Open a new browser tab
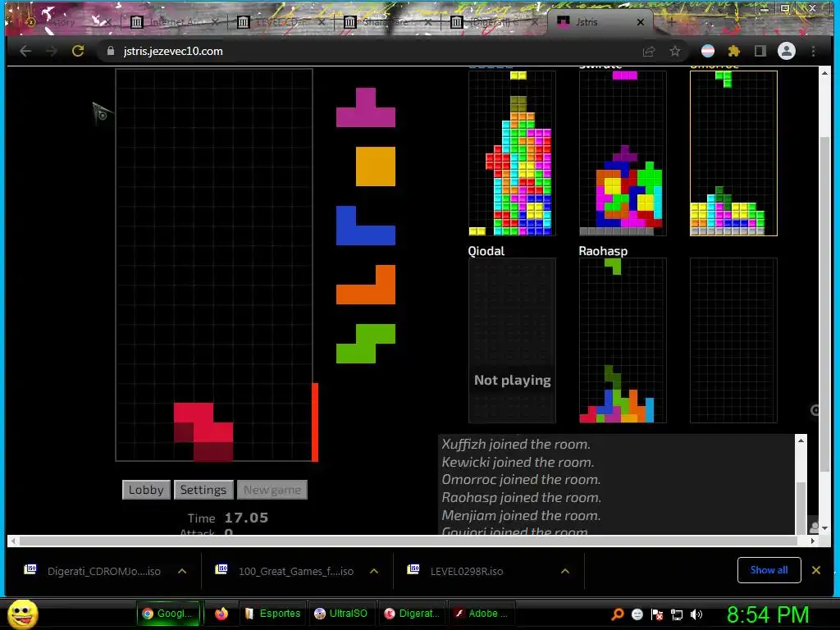This screenshot has width=840, height=630. [x=671, y=22]
